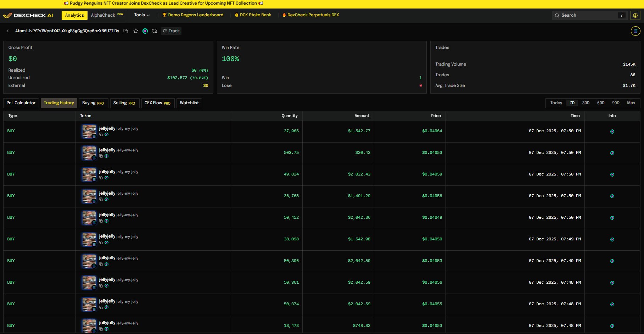Click the round Solana chain icon top right
This screenshot has width=644, height=334.
pyautogui.click(x=635, y=31)
